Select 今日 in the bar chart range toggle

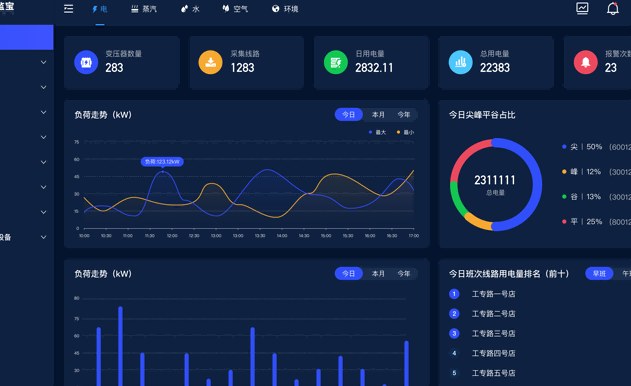pyautogui.click(x=348, y=274)
